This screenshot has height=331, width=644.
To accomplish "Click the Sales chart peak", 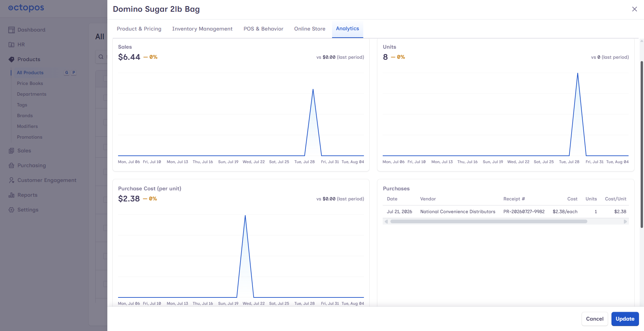I will pos(313,89).
